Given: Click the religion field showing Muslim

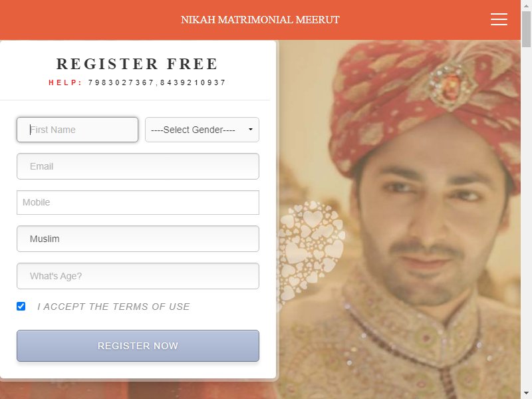Looking at the screenshot, I should click(138, 239).
